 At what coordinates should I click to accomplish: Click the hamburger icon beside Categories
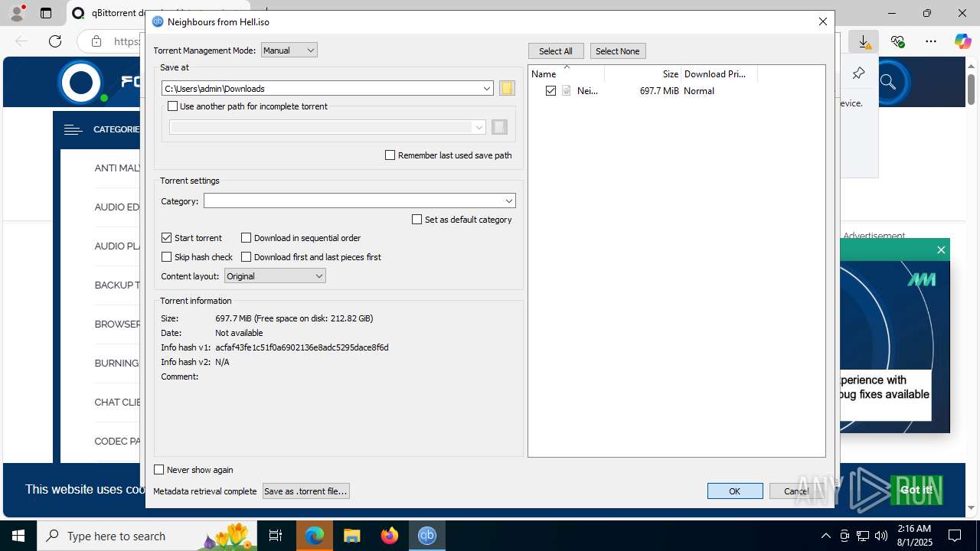click(73, 129)
